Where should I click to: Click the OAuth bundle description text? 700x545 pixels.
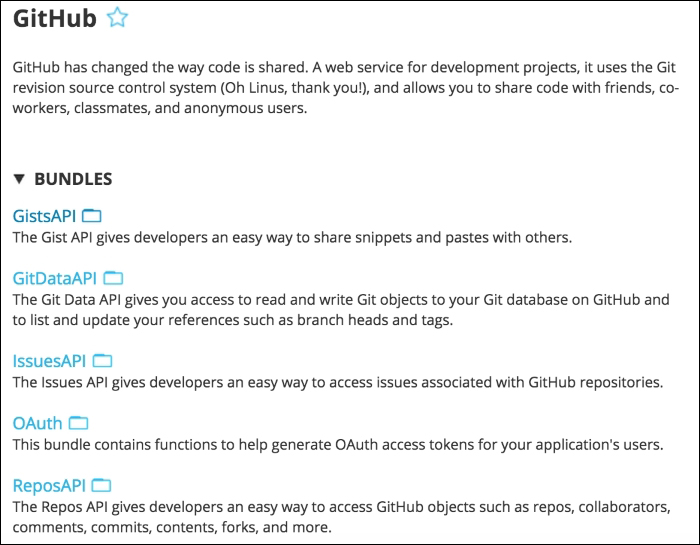click(338, 445)
